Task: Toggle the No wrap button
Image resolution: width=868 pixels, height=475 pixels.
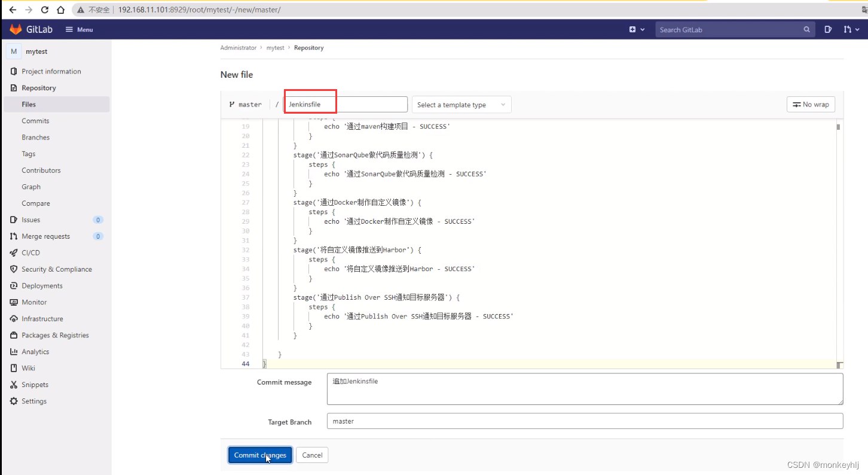Action: click(811, 105)
